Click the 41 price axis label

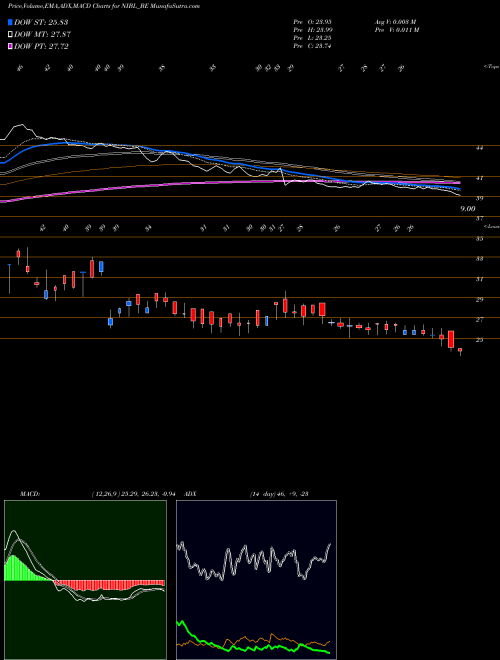(479, 178)
